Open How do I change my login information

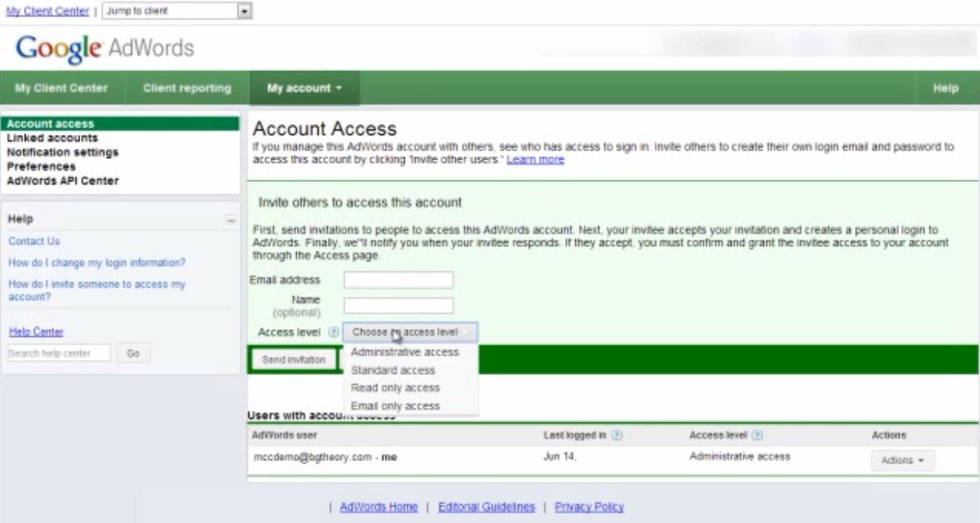(97, 263)
